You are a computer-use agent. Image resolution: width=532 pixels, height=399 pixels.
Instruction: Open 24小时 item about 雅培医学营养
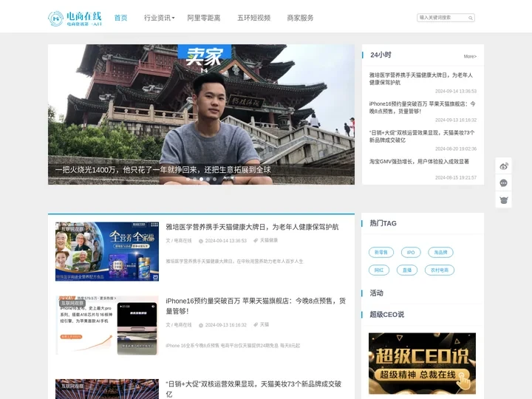tap(421, 79)
